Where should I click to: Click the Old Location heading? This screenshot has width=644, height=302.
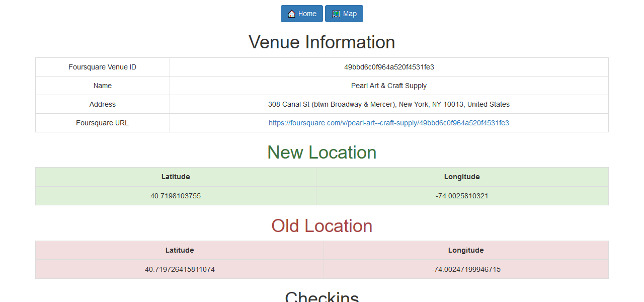coord(322,226)
